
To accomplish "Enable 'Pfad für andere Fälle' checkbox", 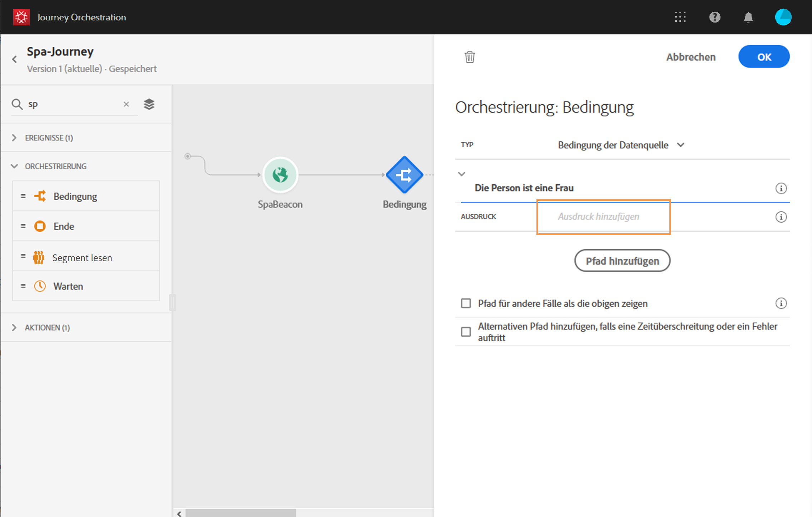I will point(466,303).
